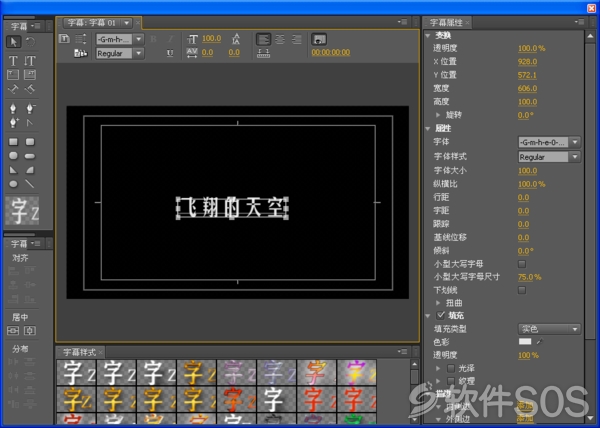Select the arrow Selection tool
The image size is (600, 428).
(13, 41)
